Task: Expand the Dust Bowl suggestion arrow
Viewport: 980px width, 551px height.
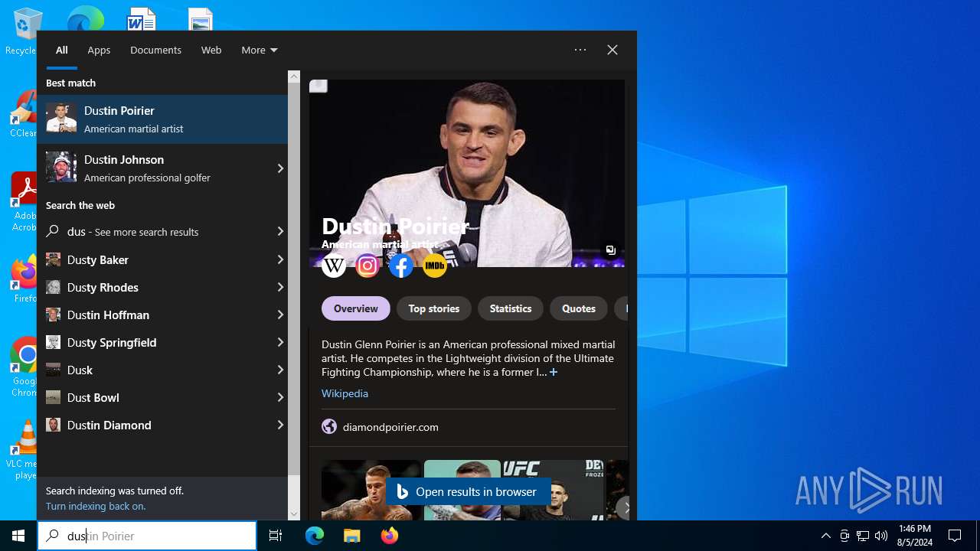Action: (280, 397)
